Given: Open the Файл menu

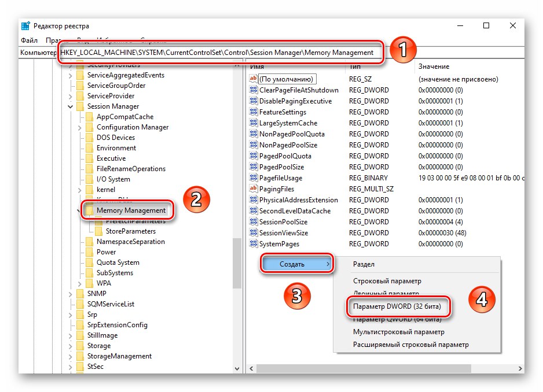Looking at the screenshot, I should coord(28,40).
